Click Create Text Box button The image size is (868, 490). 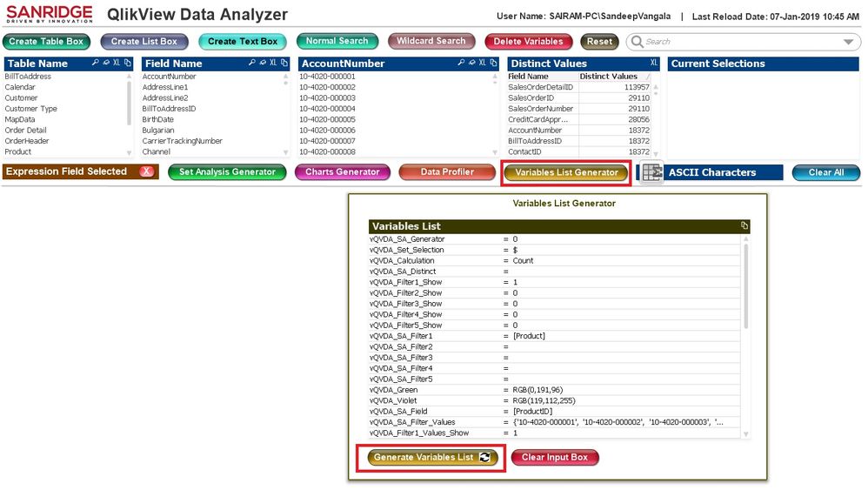point(243,42)
